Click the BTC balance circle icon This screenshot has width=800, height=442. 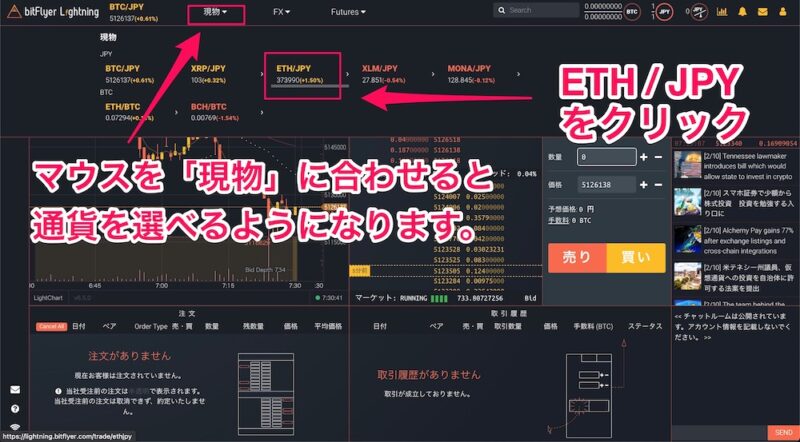632,11
